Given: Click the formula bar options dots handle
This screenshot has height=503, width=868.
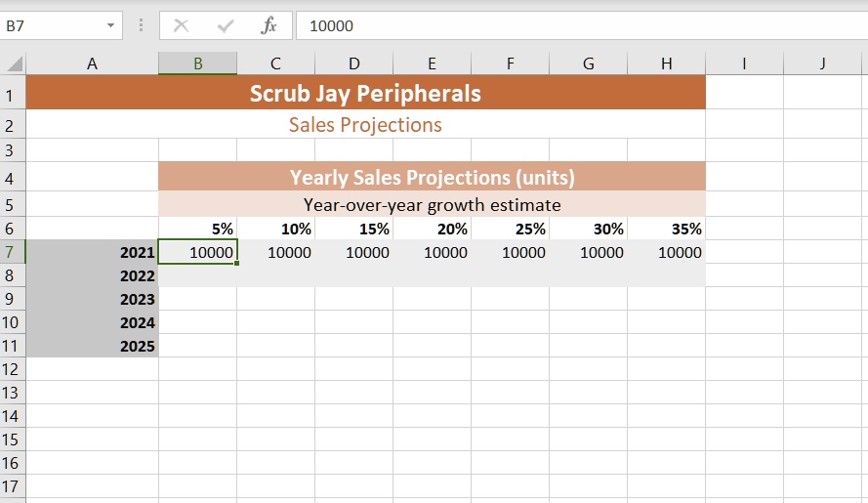Looking at the screenshot, I should tap(142, 25).
